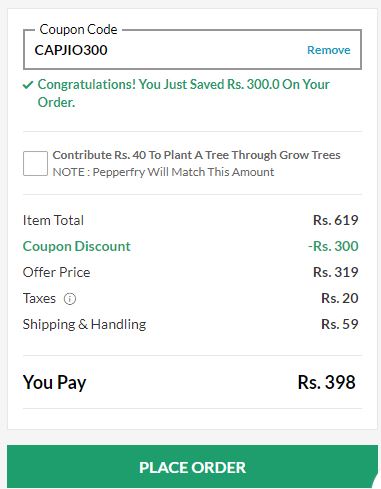Click the You Pay heading

click(55, 382)
